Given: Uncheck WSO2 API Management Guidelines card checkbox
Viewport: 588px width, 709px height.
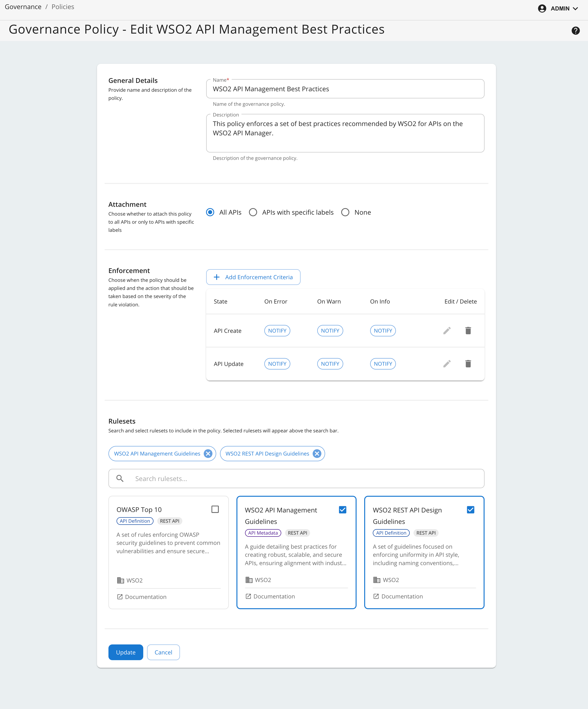Looking at the screenshot, I should point(342,510).
